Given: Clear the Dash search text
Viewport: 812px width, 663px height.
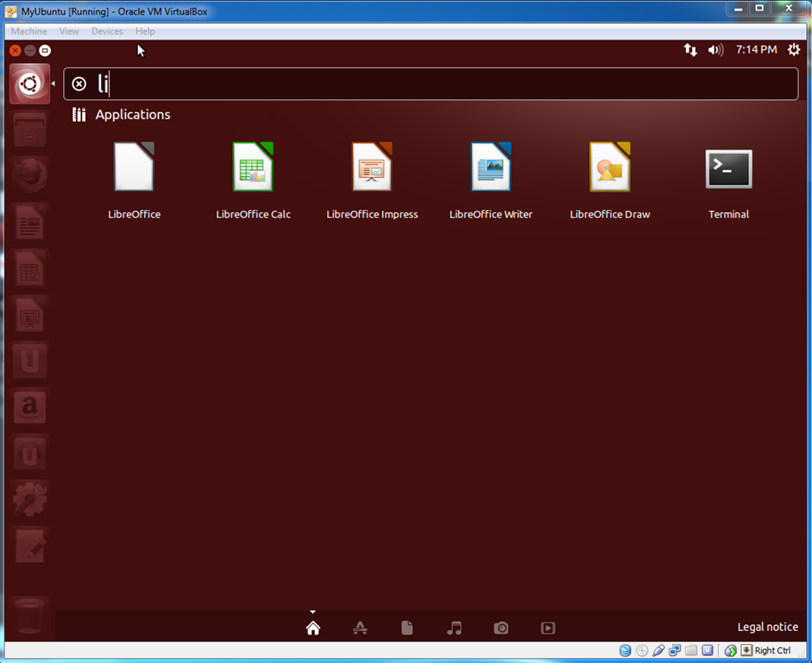Looking at the screenshot, I should 79,84.
